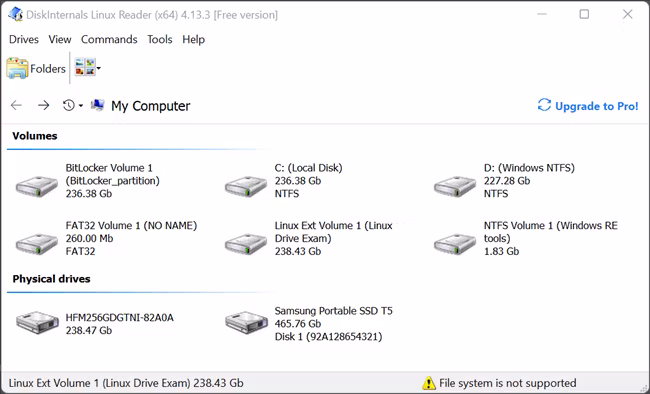Click the My Computer address text
The width and height of the screenshot is (650, 394).
click(150, 106)
